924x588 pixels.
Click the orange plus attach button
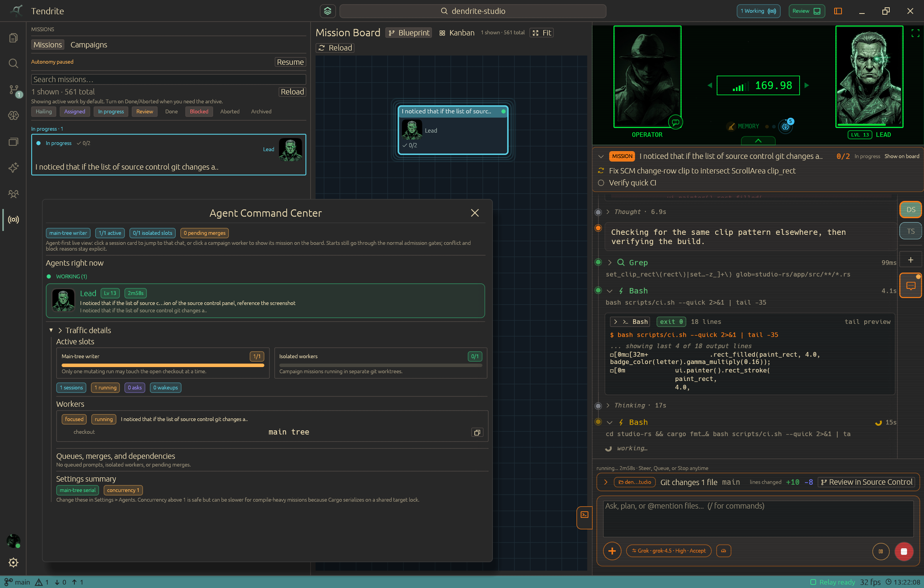click(x=612, y=551)
